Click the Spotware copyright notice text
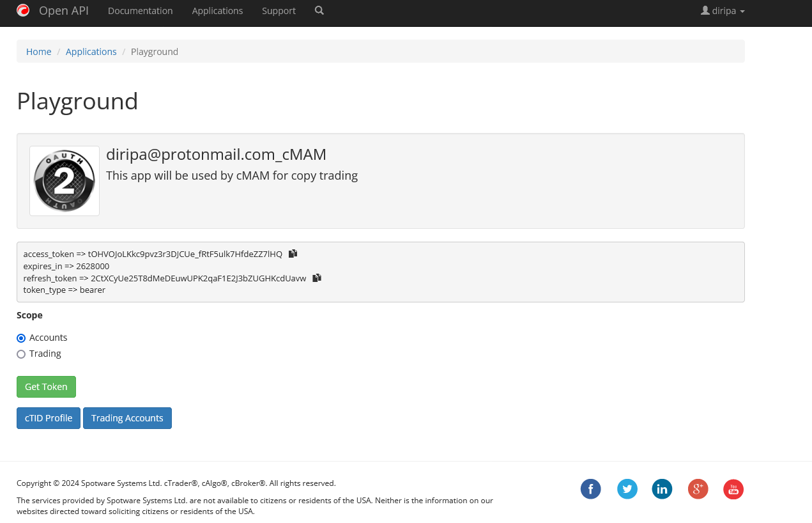 (x=176, y=483)
